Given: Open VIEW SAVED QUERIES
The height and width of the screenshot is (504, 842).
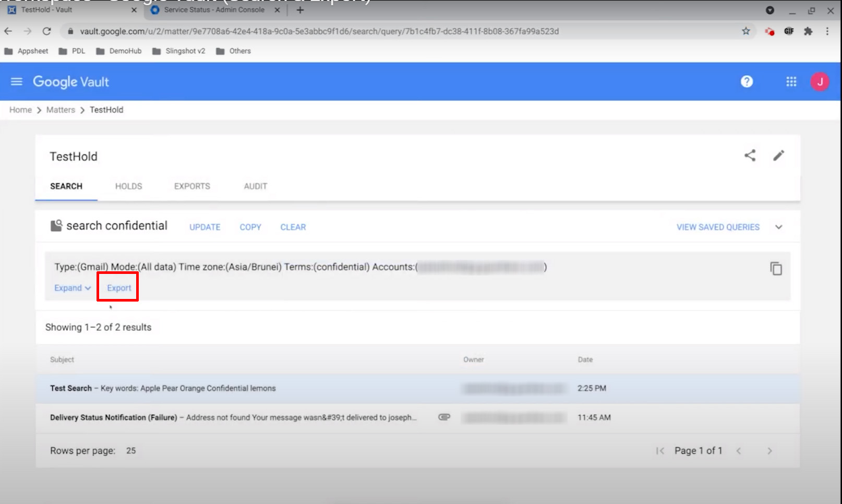Looking at the screenshot, I should point(718,227).
